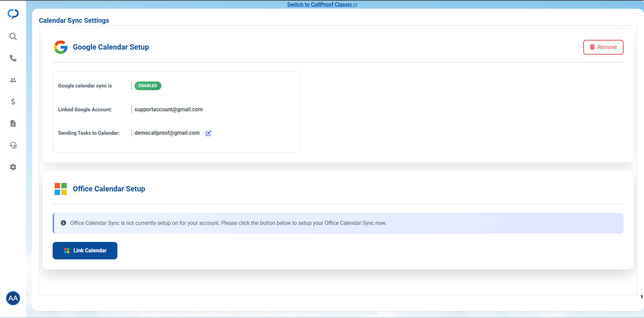Select the democallproof@gmail.com text

(x=167, y=133)
